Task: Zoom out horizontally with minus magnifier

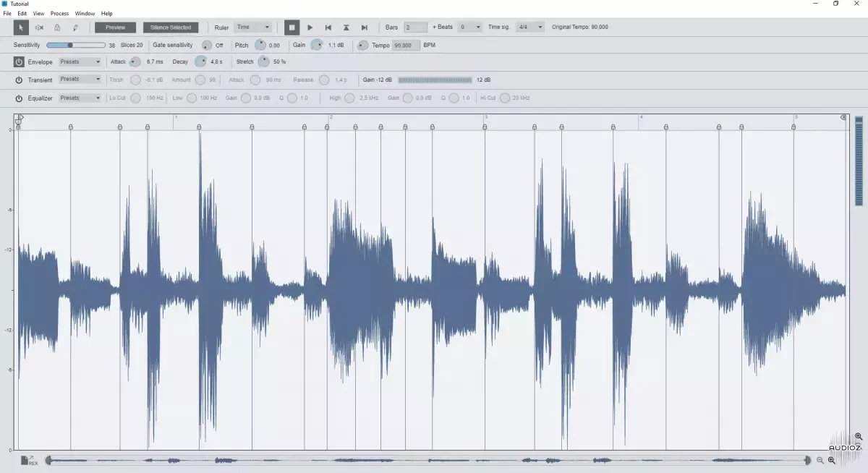Action: (x=820, y=461)
